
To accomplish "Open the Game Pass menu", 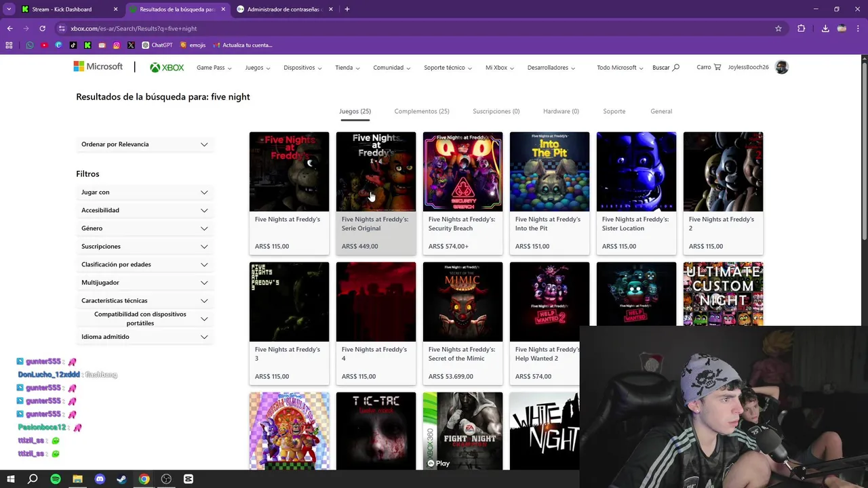I will [x=214, y=68].
